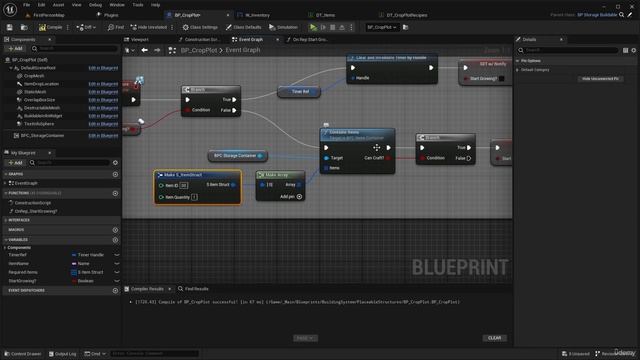Click Add in the Components panel
The width and height of the screenshot is (640, 360).
(16, 49)
